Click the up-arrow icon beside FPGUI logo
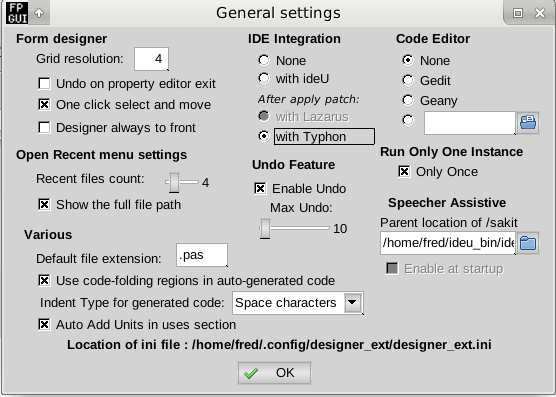Screen dimensions: 556x397 click(39, 13)
